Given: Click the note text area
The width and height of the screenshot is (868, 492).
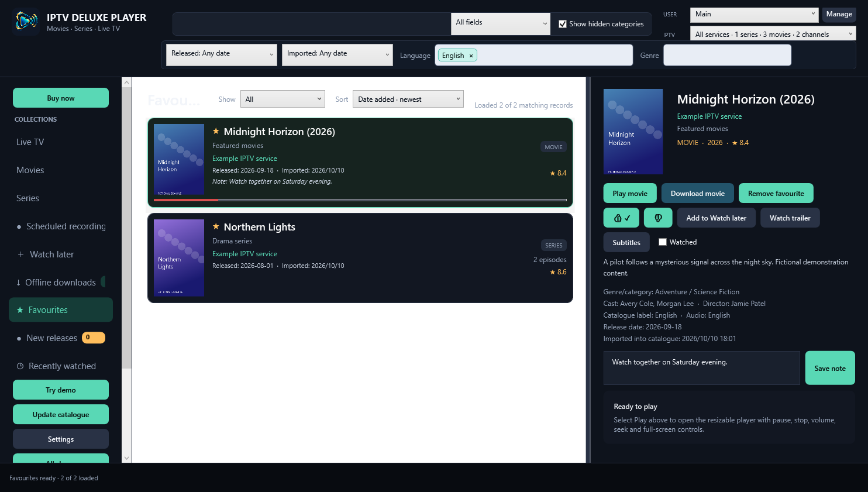Looking at the screenshot, I should pos(701,368).
